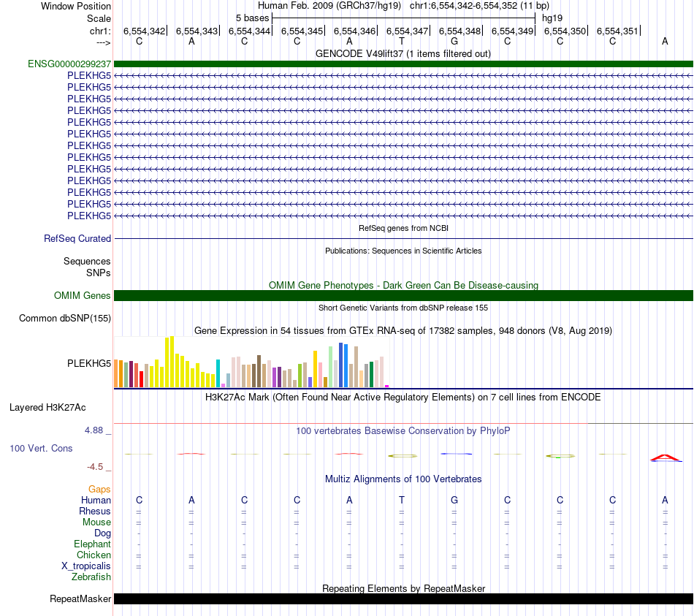694x616 pixels.
Task: Click the chr1:6,554,342-6,554,352 position title
Action: click(479, 6)
